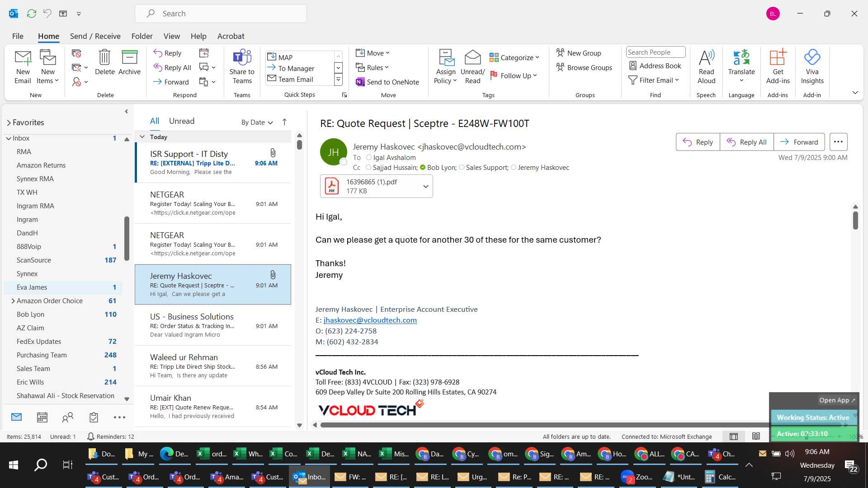Open the PDF attachment dropdown arrow
868x488 pixels.
(425, 186)
